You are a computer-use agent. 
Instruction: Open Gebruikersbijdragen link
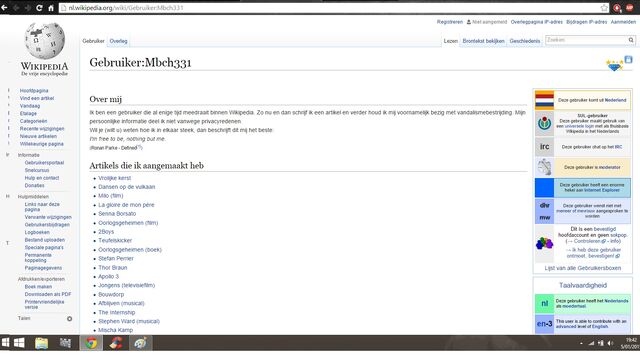(47, 225)
